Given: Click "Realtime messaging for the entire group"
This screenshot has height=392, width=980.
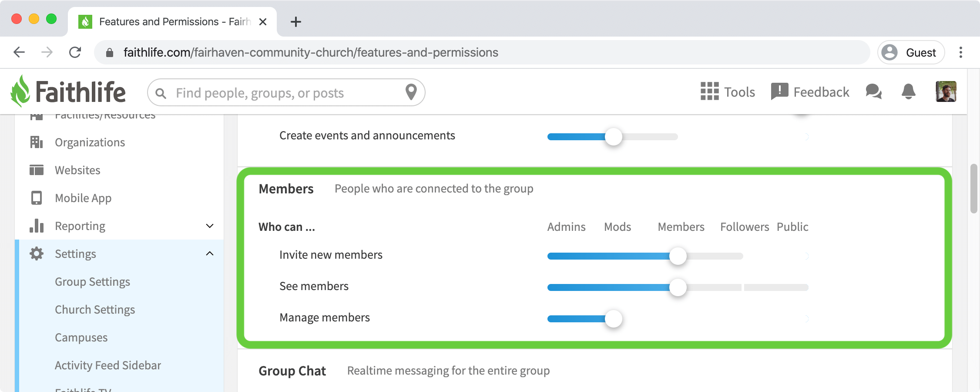Looking at the screenshot, I should (448, 371).
